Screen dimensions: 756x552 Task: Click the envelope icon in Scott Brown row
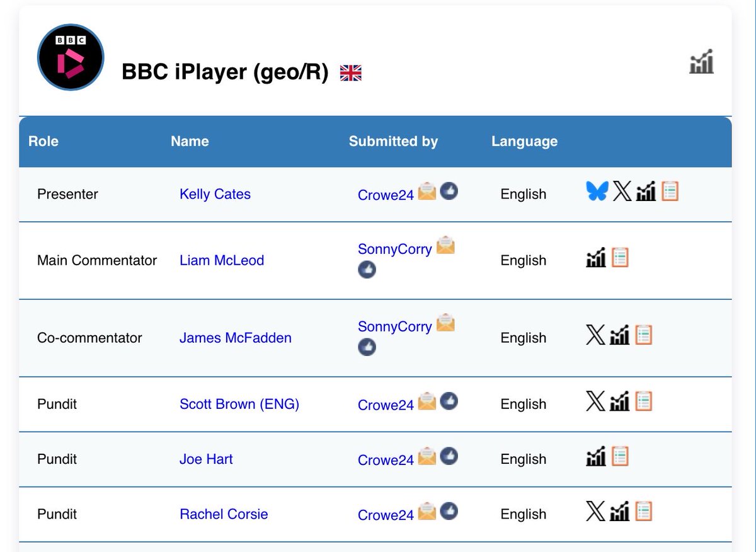pyautogui.click(x=427, y=401)
